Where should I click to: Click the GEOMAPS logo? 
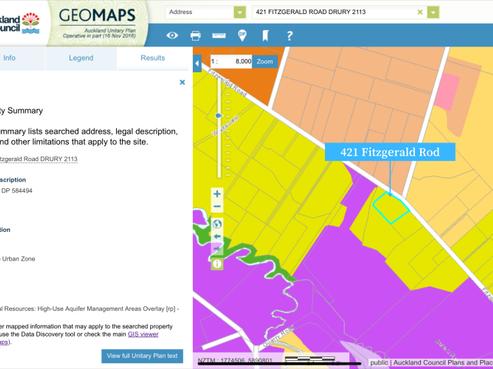coord(97,15)
